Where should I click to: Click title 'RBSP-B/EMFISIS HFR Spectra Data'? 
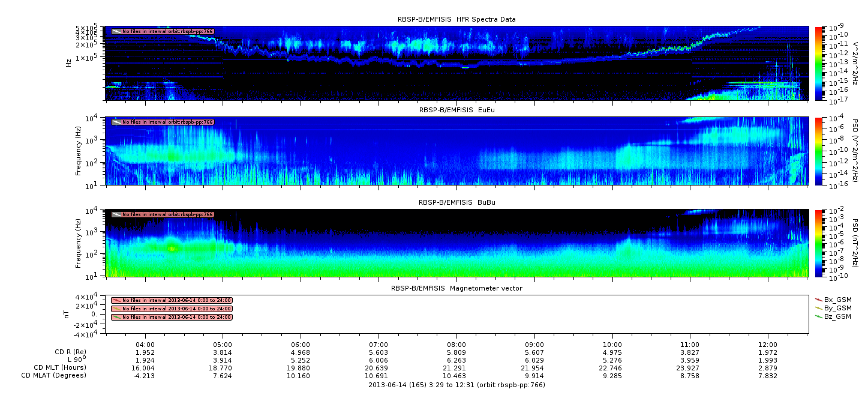[x=456, y=19]
